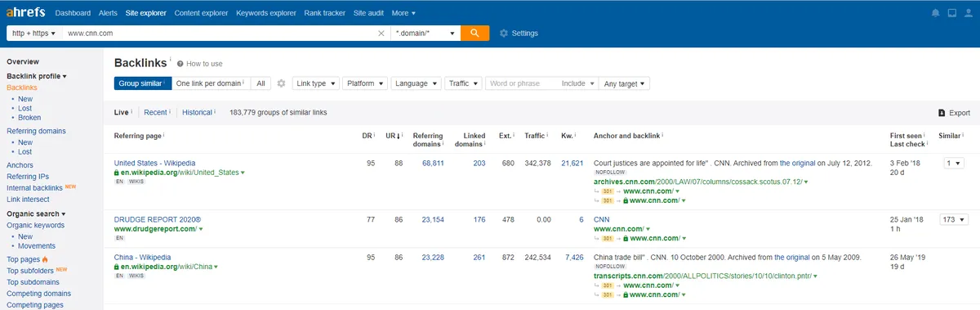Open Top subfolders in the sidebar
The height and width of the screenshot is (310, 980).
pyautogui.click(x=29, y=270)
